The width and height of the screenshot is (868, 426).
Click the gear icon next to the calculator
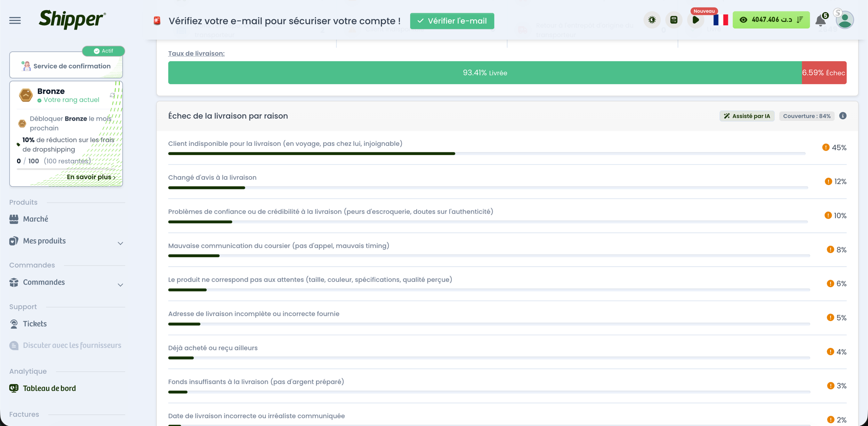pyautogui.click(x=651, y=20)
